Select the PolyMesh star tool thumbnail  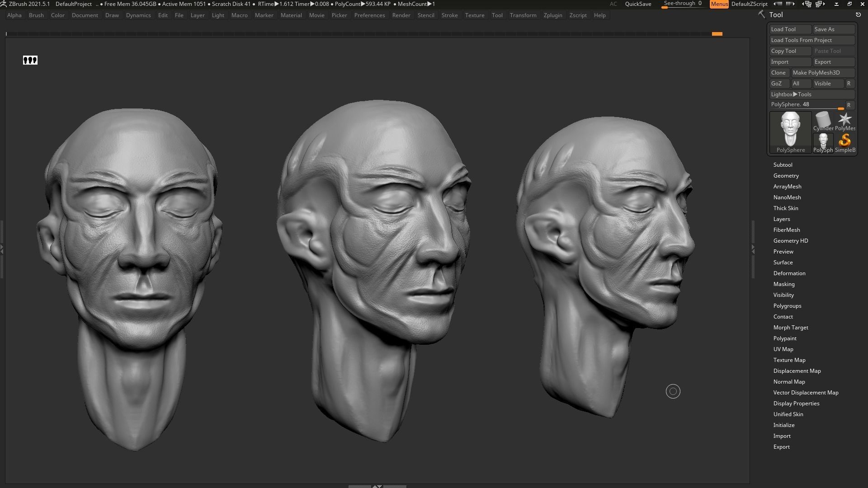click(x=844, y=122)
